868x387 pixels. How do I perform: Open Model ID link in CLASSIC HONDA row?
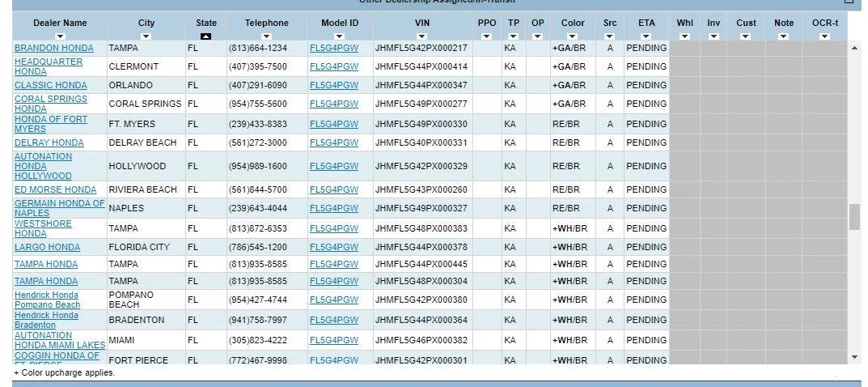click(x=334, y=85)
